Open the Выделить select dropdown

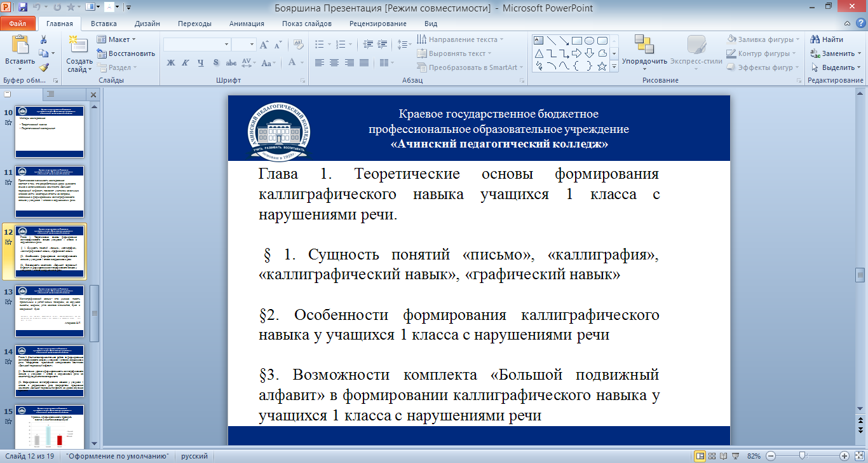tap(836, 67)
